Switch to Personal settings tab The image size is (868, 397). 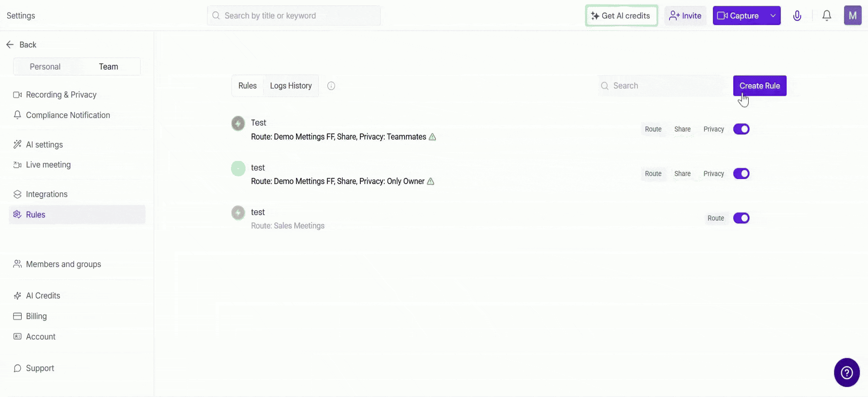pos(45,66)
